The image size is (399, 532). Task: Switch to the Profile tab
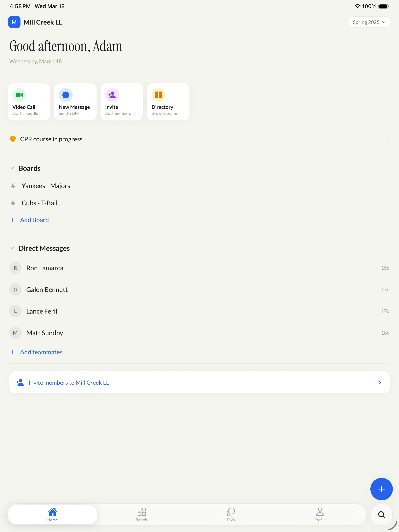point(320,515)
